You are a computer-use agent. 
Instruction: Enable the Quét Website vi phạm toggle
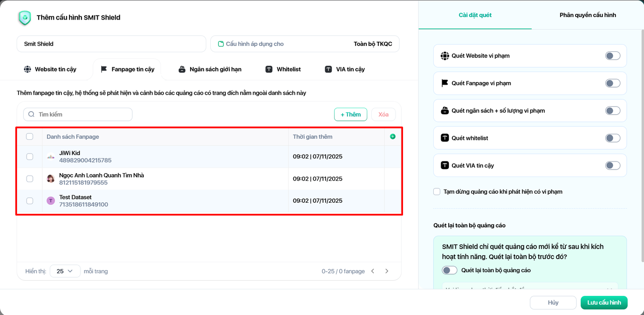612,56
